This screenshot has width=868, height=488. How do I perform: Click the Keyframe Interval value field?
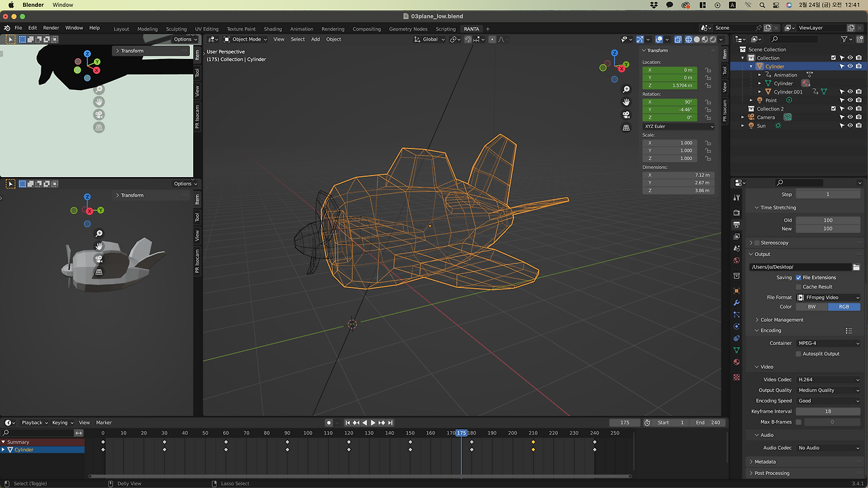point(828,411)
